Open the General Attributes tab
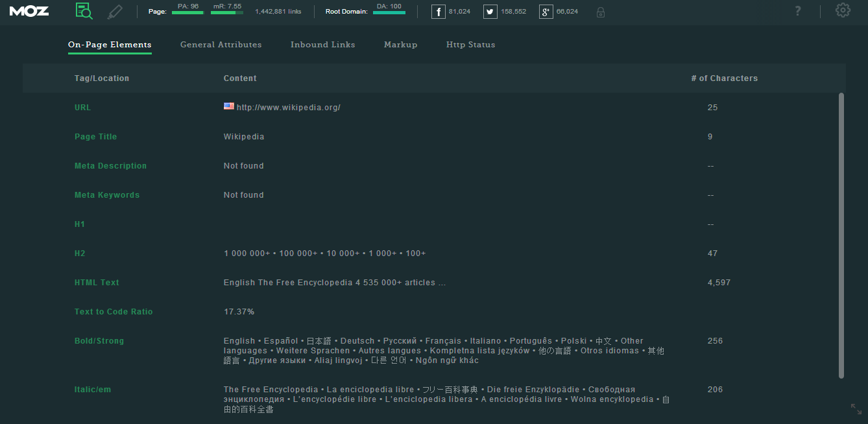This screenshot has height=424, width=868. click(x=221, y=45)
